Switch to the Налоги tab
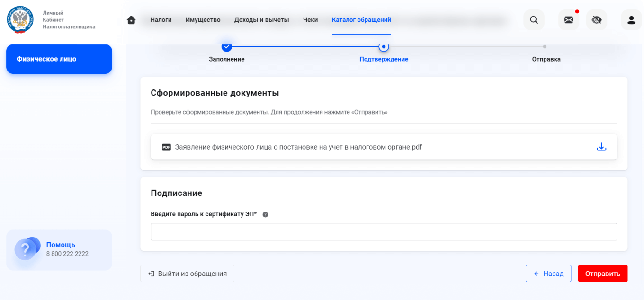Viewport: 644px width, 300px height. 161,20
